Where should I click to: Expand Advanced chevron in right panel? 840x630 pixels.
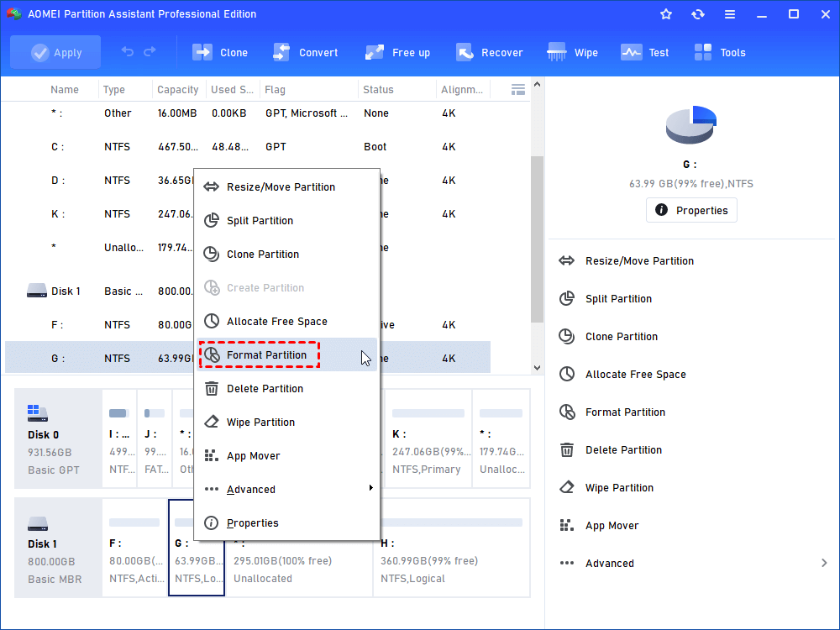[x=824, y=563]
